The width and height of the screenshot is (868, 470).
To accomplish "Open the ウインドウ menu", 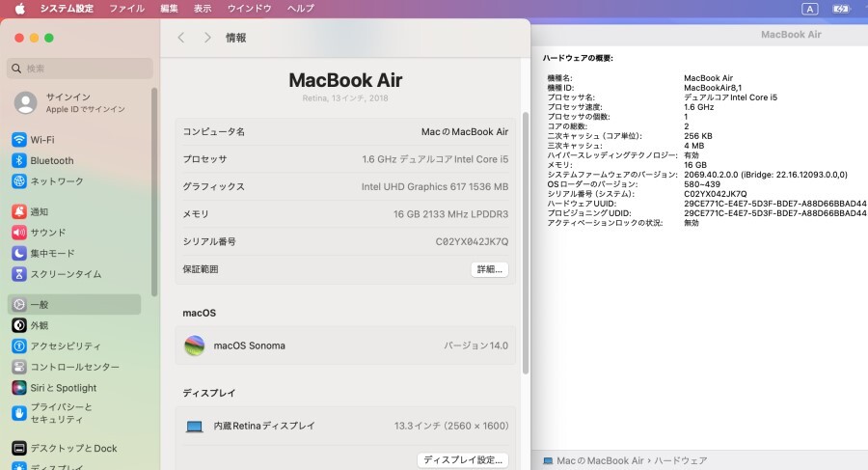I will (x=249, y=9).
